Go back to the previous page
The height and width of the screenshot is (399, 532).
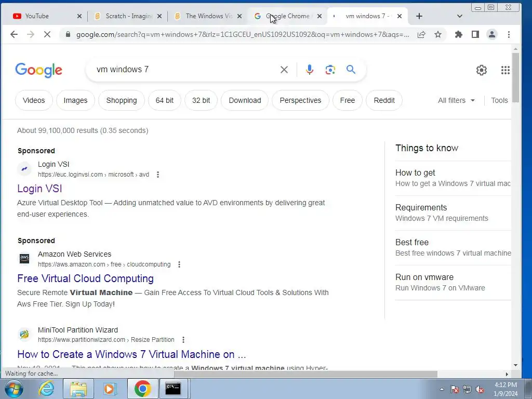[14, 34]
